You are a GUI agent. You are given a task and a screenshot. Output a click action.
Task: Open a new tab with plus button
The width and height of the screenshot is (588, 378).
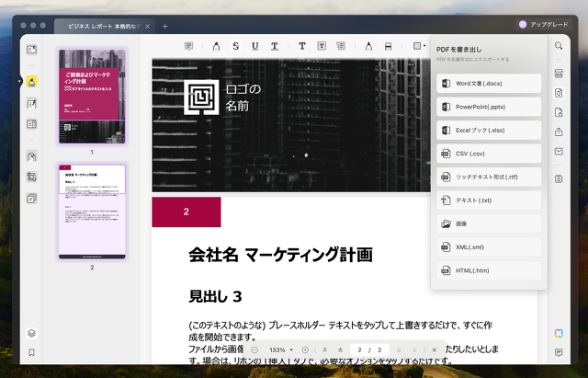coord(165,27)
